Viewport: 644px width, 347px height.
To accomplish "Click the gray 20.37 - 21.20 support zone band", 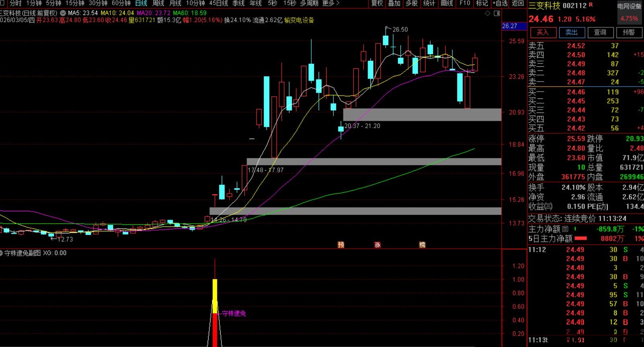I will tap(422, 114).
